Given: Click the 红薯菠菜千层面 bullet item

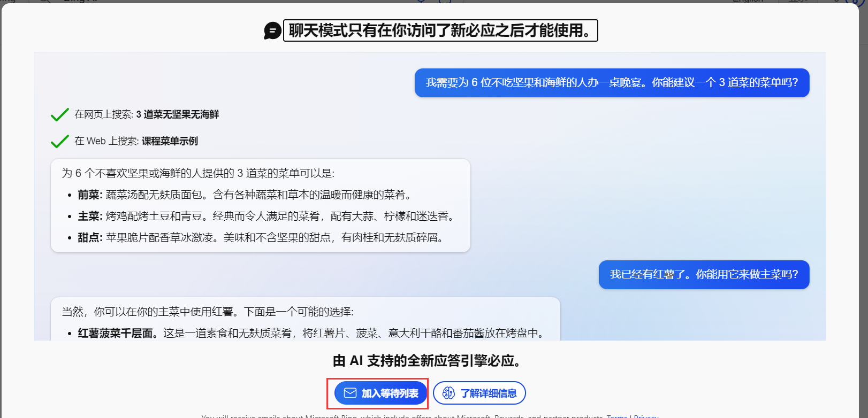Looking at the screenshot, I should click(311, 333).
